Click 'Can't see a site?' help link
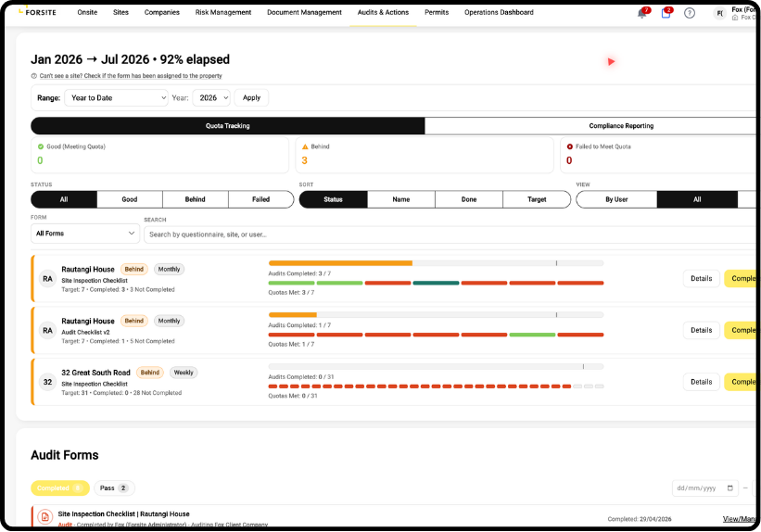761x532 pixels. tap(131, 76)
